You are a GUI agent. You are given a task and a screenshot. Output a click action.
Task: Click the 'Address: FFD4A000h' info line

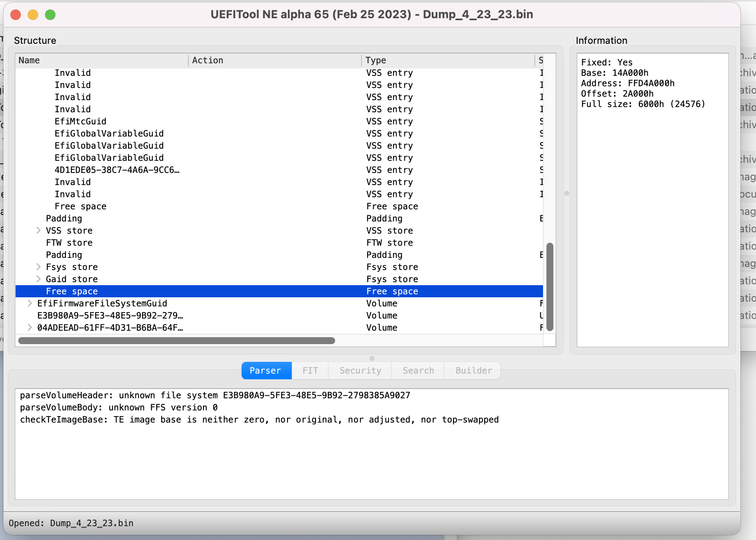tap(628, 83)
